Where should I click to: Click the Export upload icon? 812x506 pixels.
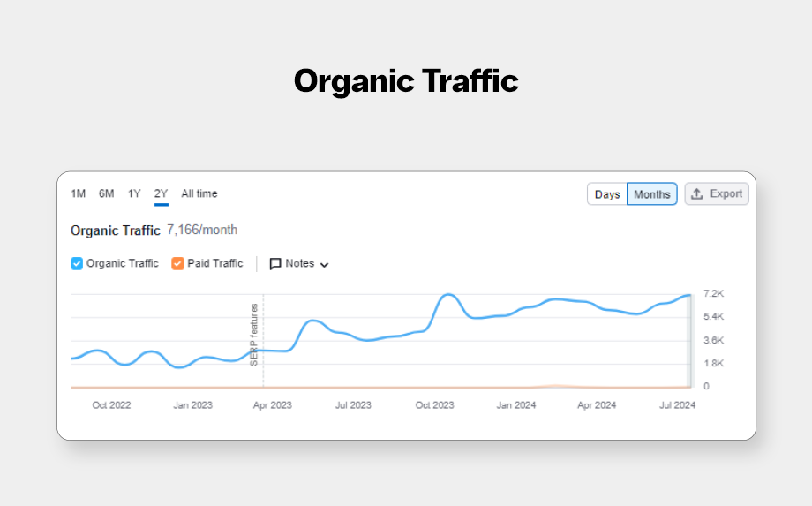click(696, 194)
